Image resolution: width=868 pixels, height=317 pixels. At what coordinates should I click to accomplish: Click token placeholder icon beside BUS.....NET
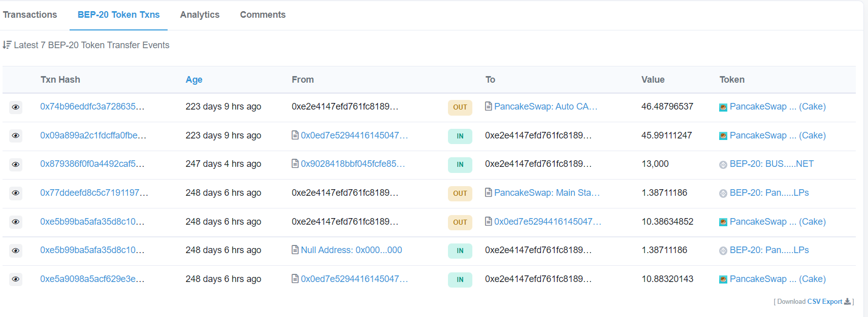pyautogui.click(x=723, y=164)
